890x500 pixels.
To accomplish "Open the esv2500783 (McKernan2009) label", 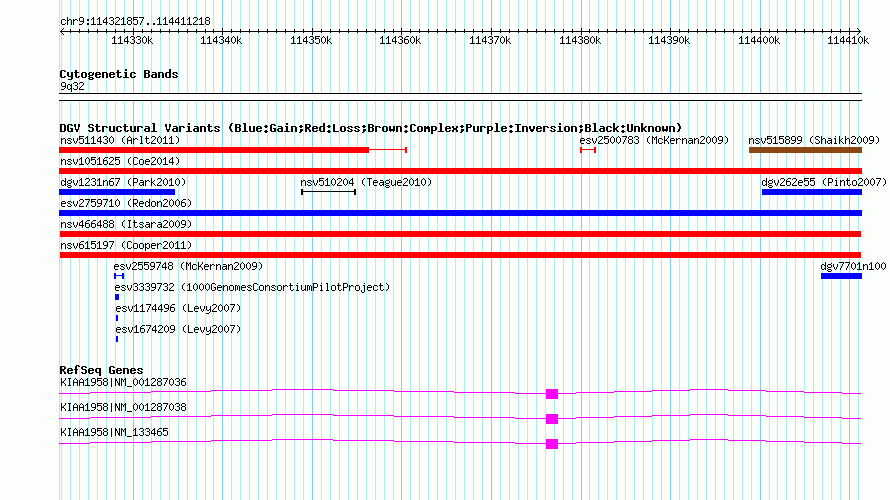I will (654, 140).
